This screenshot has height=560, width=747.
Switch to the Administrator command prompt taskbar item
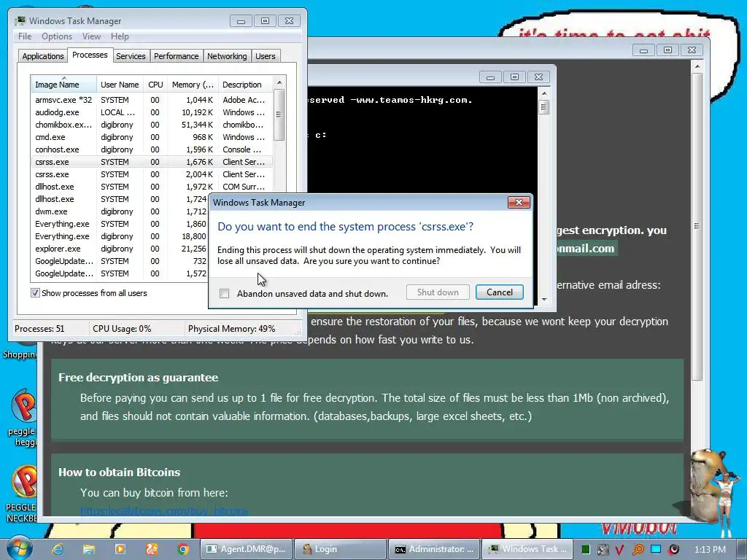tap(434, 549)
